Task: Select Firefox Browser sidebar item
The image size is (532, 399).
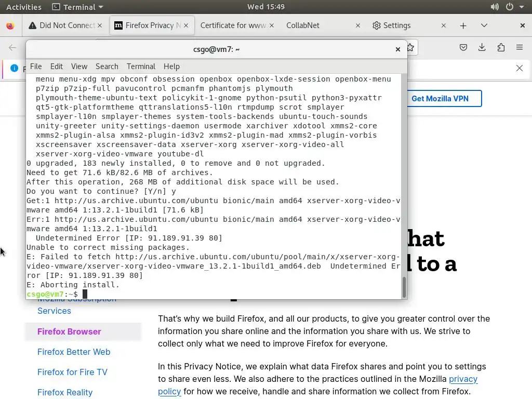Action: (83, 331)
